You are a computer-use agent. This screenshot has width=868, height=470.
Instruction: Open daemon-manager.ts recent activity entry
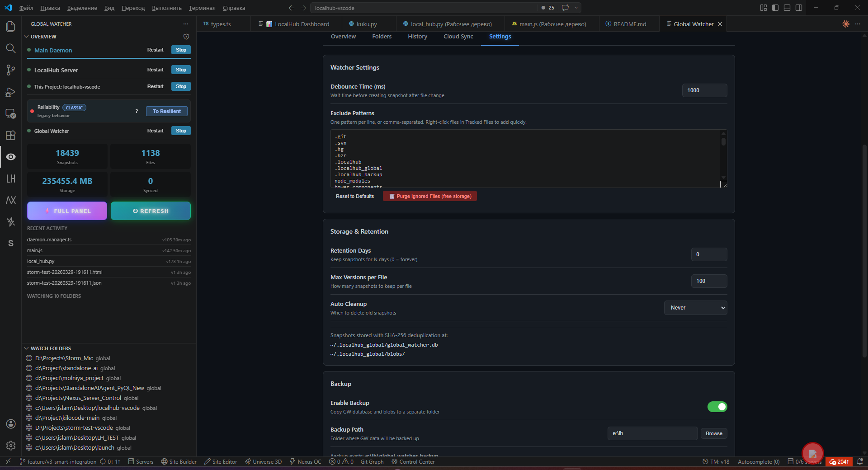(109, 240)
